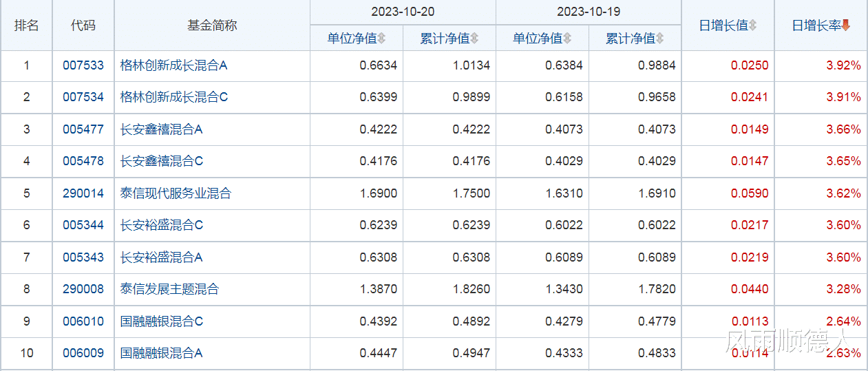Click the red 日增长率 descending arrow

(846, 25)
